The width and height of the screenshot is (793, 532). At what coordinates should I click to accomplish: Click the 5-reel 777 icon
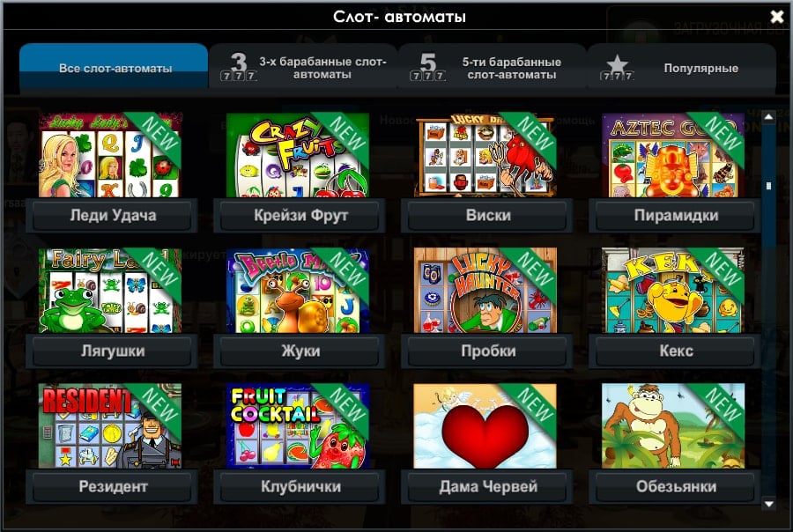(428, 67)
